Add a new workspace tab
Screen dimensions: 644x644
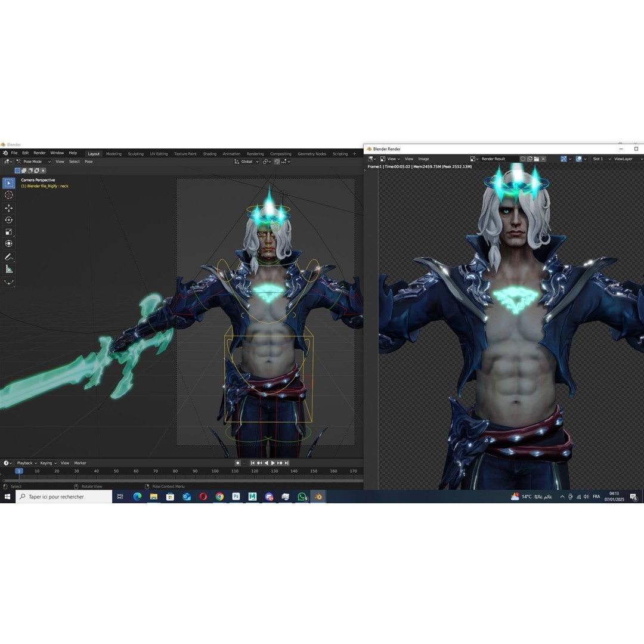click(x=354, y=154)
